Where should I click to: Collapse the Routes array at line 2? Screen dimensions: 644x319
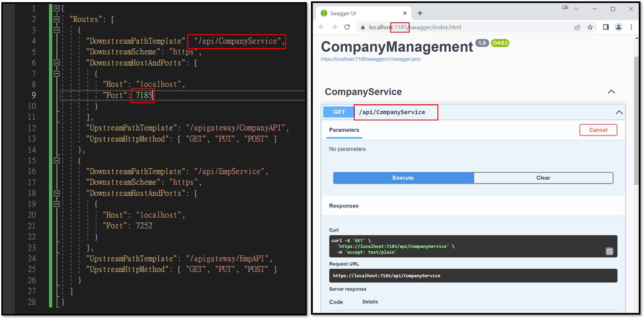(x=57, y=19)
